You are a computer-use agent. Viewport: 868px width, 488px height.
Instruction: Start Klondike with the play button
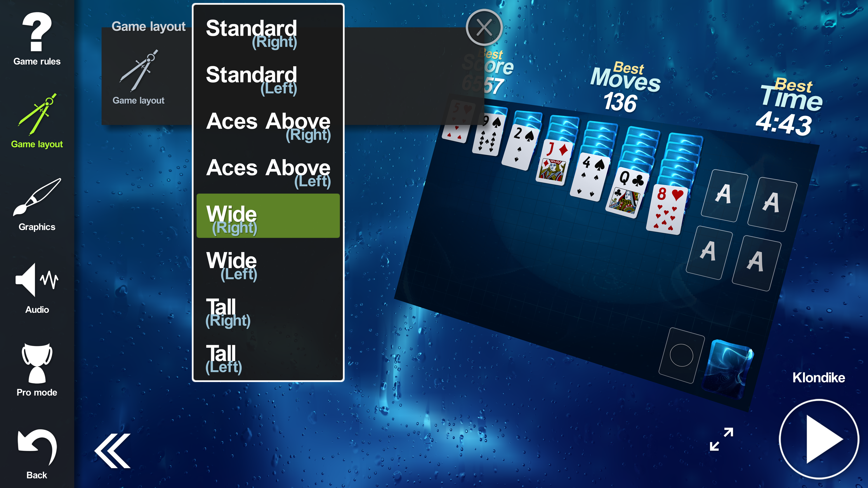coord(819,439)
